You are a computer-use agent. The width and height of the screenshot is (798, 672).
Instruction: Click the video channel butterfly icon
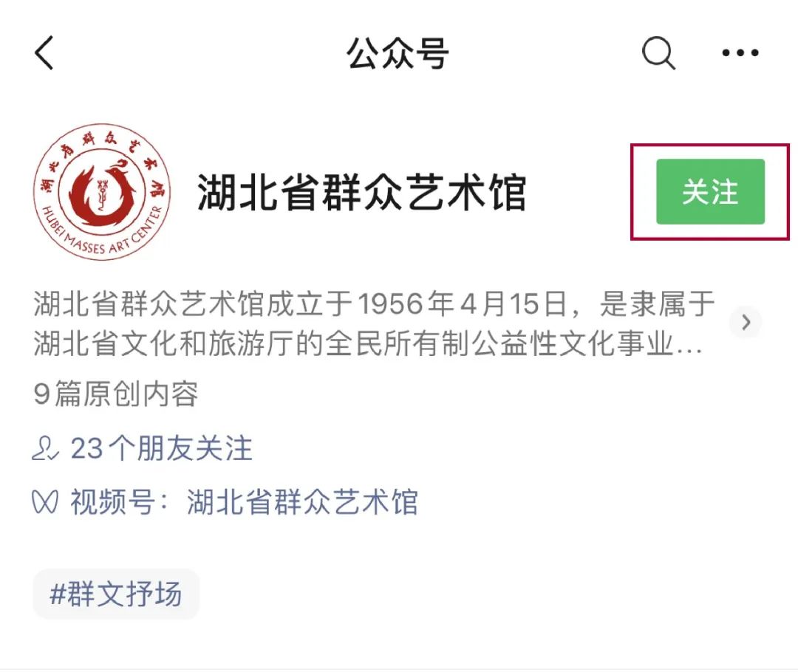pyautogui.click(x=45, y=502)
